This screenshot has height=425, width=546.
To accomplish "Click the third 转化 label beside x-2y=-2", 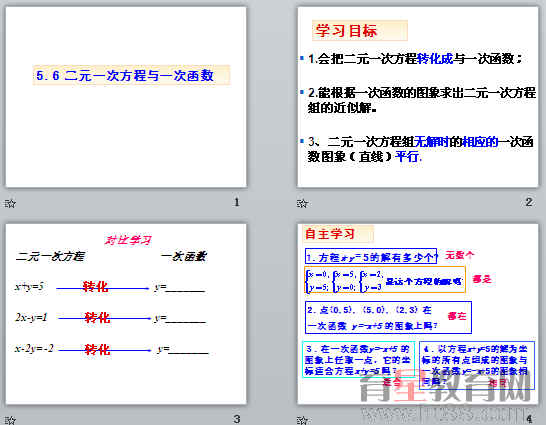I will pyautogui.click(x=97, y=349).
